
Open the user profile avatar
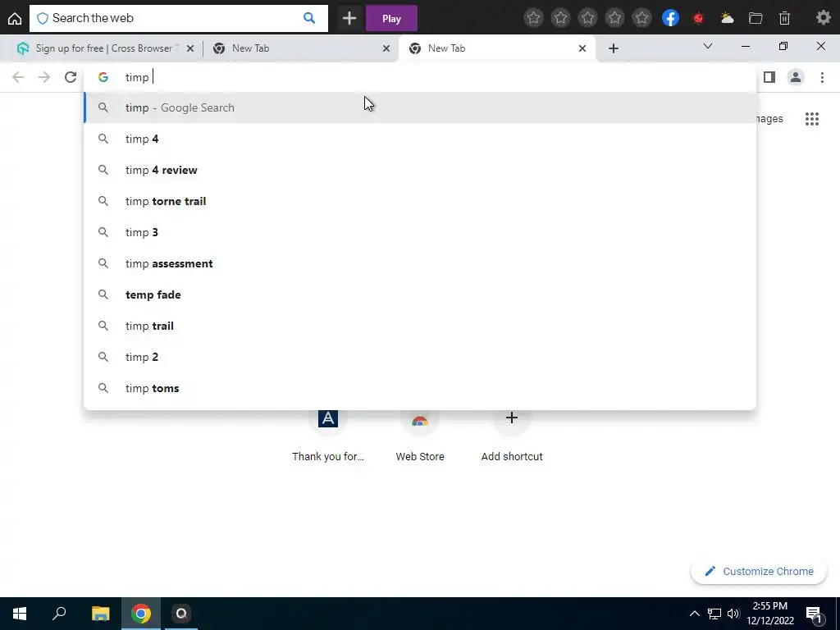(x=796, y=77)
